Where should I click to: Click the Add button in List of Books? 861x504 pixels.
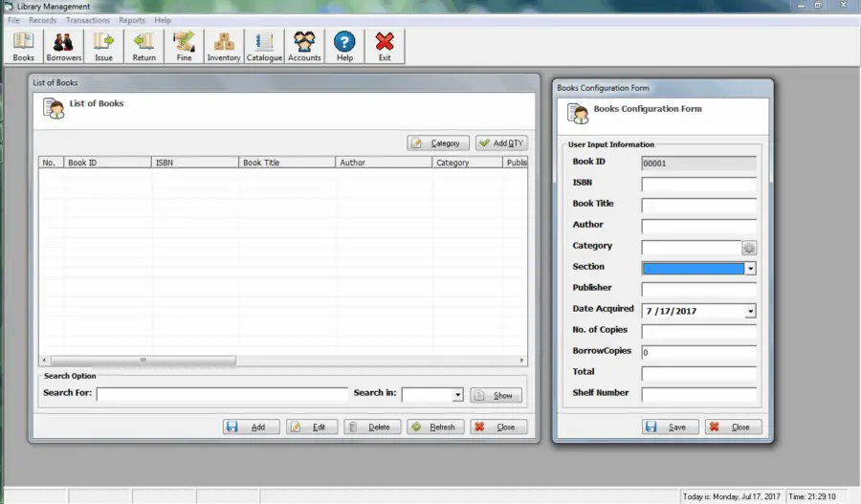(251, 427)
